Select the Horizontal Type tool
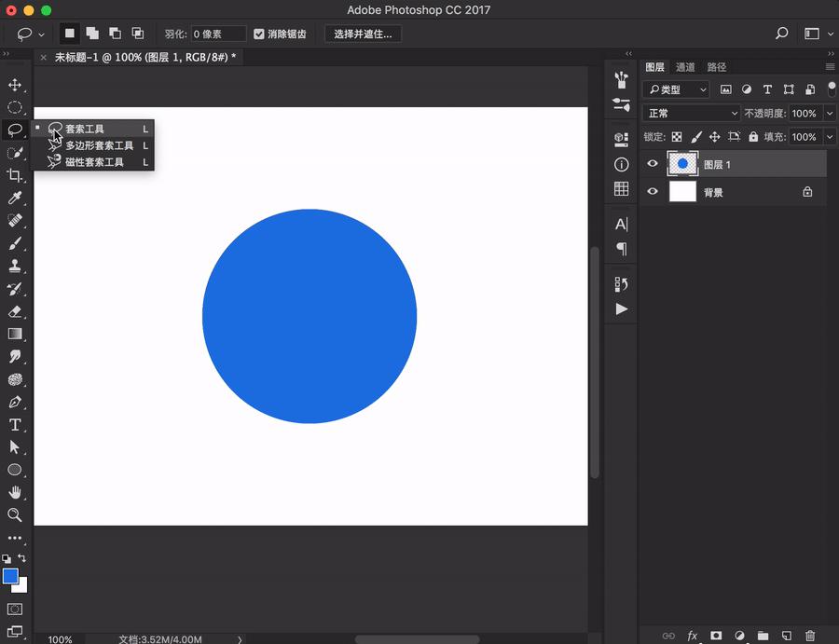The image size is (839, 644). (15, 425)
